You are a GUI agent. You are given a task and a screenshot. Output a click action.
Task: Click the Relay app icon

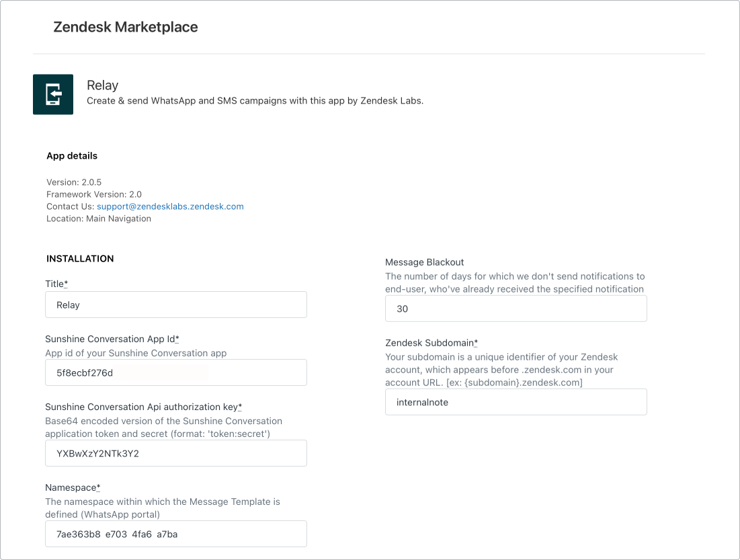pyautogui.click(x=53, y=94)
